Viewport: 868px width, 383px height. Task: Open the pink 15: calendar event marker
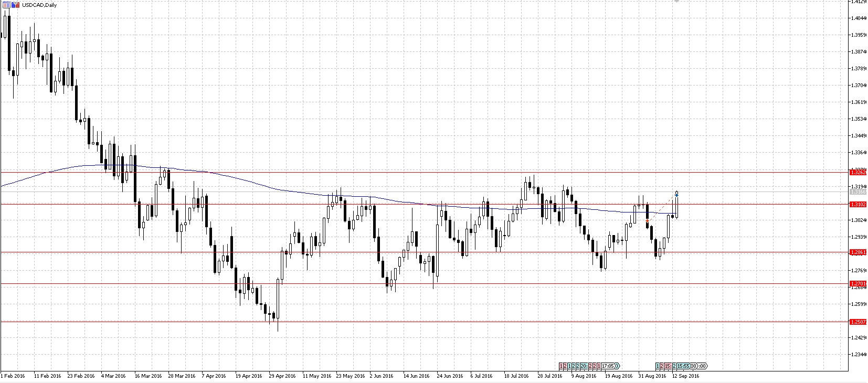pyautogui.click(x=668, y=366)
